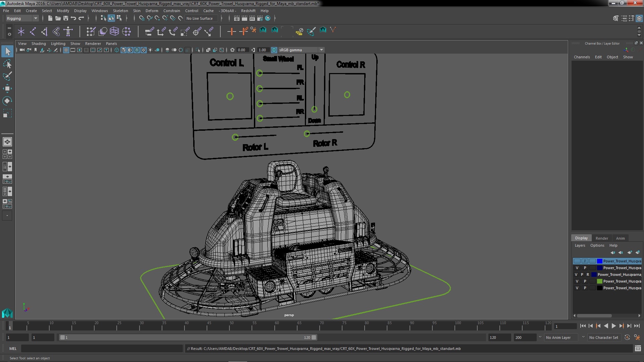Open the Skeleton menu
This screenshot has width=644, height=362.
pos(120,11)
